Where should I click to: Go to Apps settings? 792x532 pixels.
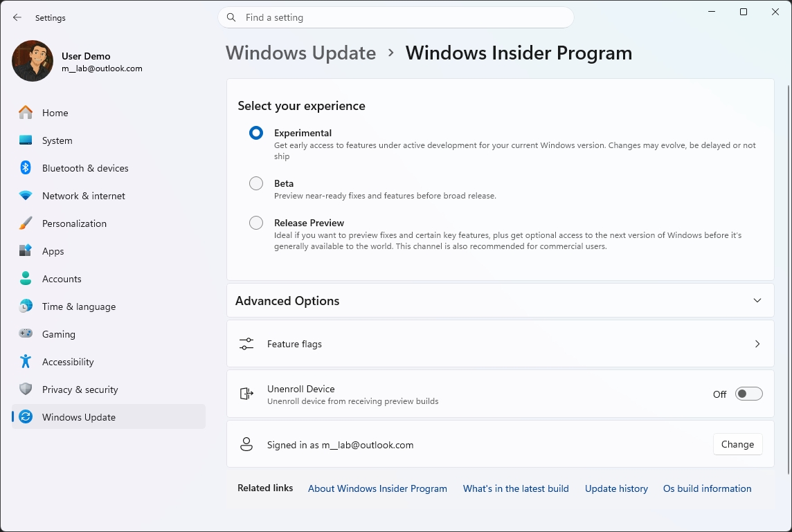(109, 251)
